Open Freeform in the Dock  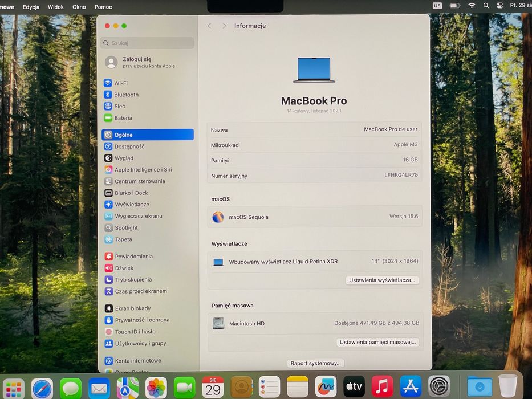(326, 387)
